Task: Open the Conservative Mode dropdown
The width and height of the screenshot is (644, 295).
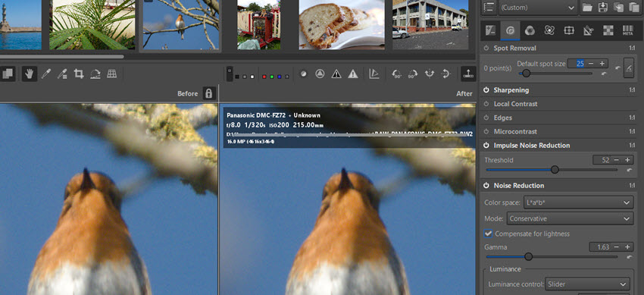Action: click(570, 218)
